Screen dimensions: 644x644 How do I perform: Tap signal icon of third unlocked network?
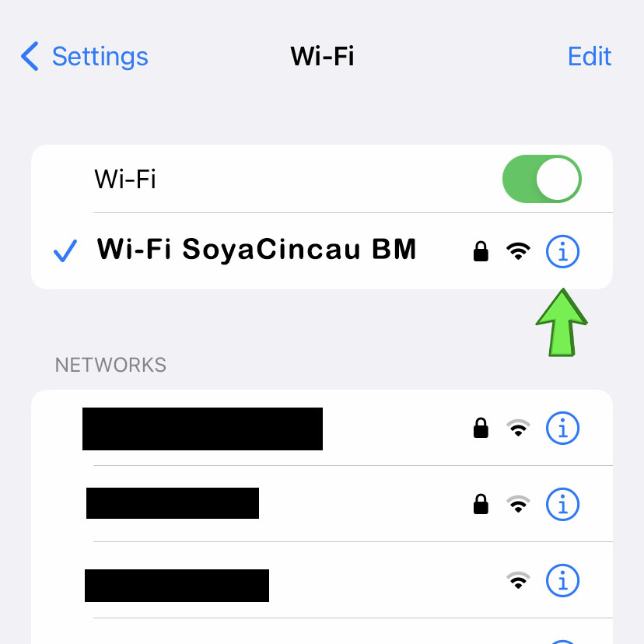(518, 580)
